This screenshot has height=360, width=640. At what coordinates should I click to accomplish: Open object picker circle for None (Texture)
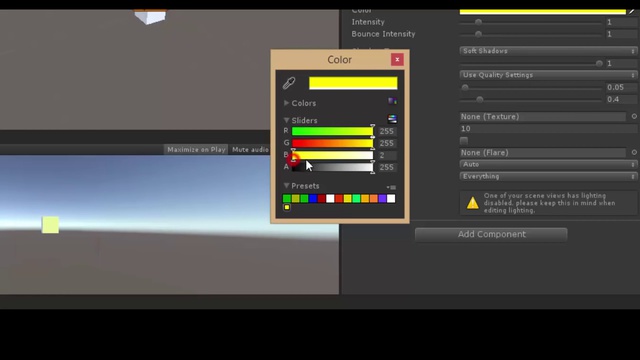[x=634, y=116]
